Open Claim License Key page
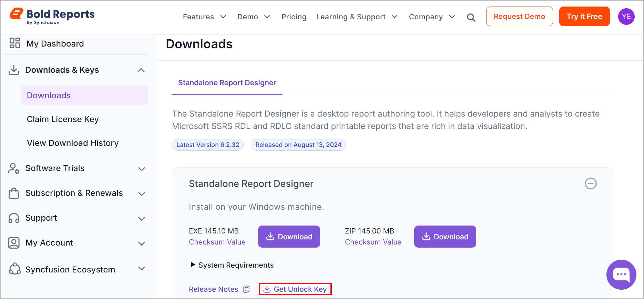This screenshot has height=299, width=644. point(63,119)
